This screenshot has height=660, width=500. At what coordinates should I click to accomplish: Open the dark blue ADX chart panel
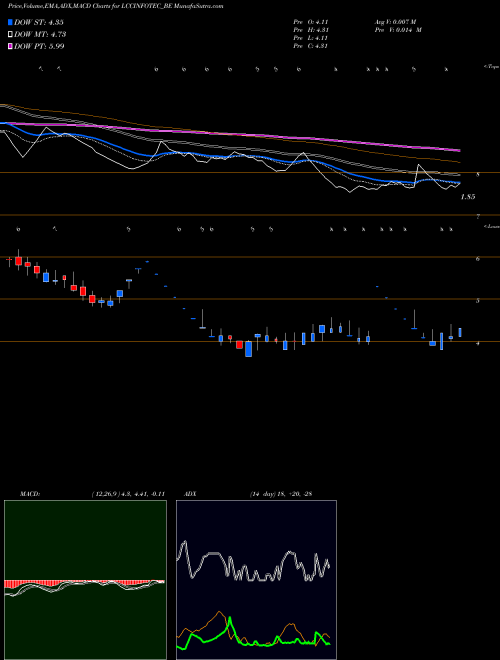(256, 580)
